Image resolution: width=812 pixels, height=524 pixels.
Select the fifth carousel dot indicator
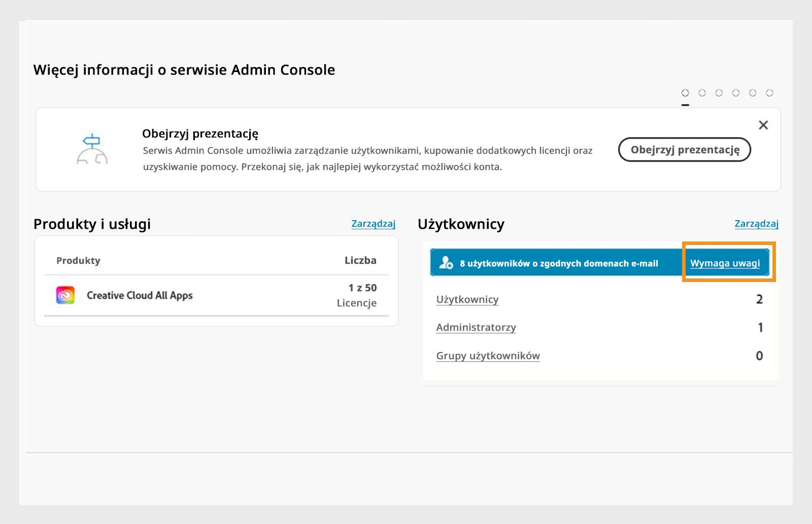753,93
